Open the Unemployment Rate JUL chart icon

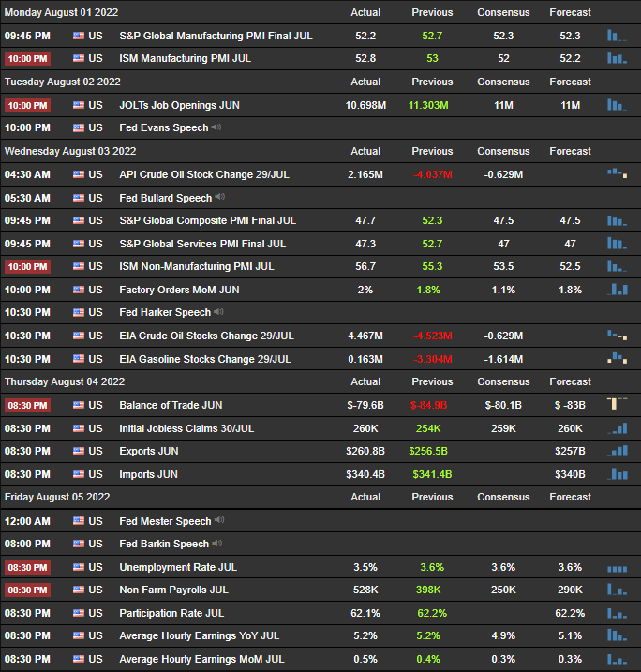(617, 569)
